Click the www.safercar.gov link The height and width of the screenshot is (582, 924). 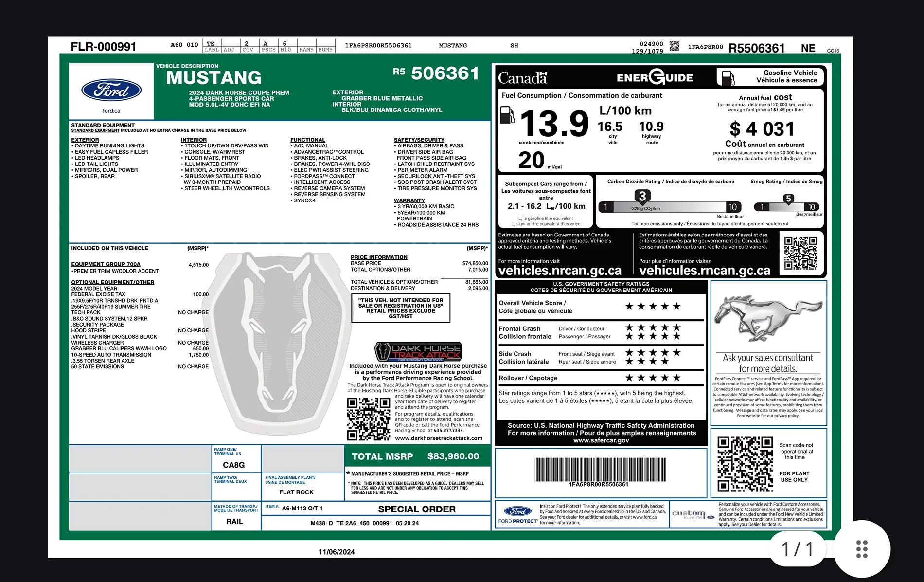tap(601, 440)
